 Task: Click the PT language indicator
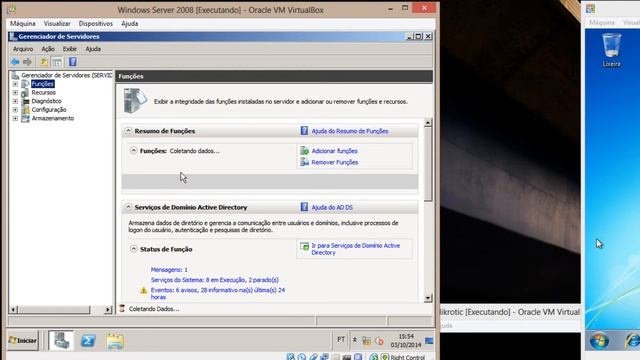pyautogui.click(x=341, y=340)
